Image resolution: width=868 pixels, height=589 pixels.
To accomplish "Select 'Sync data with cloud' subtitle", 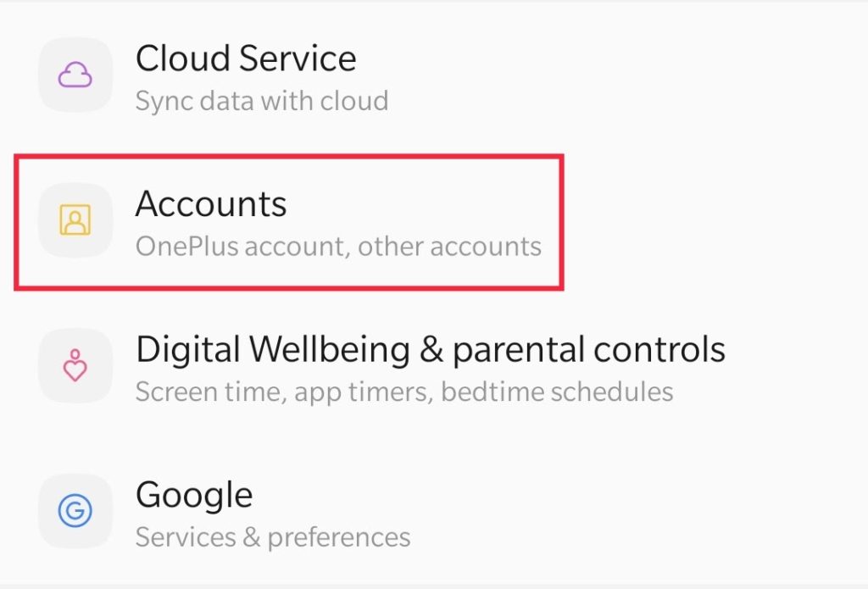I will tap(262, 102).
